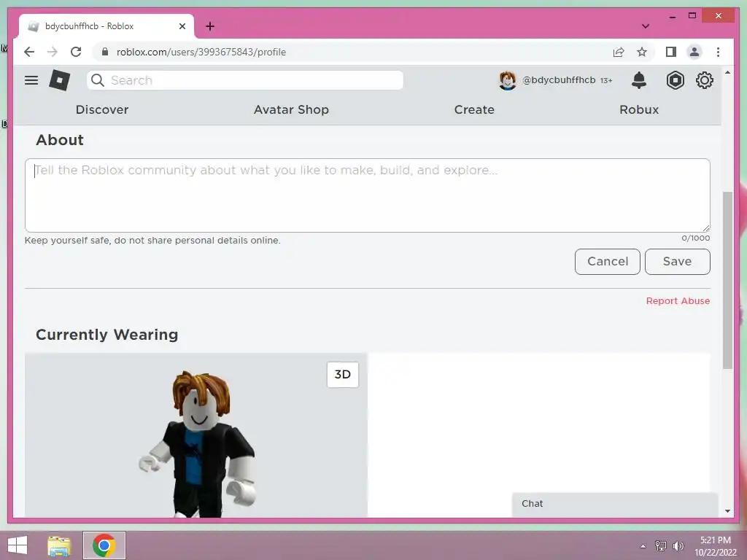Click the Chrome taskbar icon
Viewport: 747px width, 560px height.
click(x=104, y=545)
